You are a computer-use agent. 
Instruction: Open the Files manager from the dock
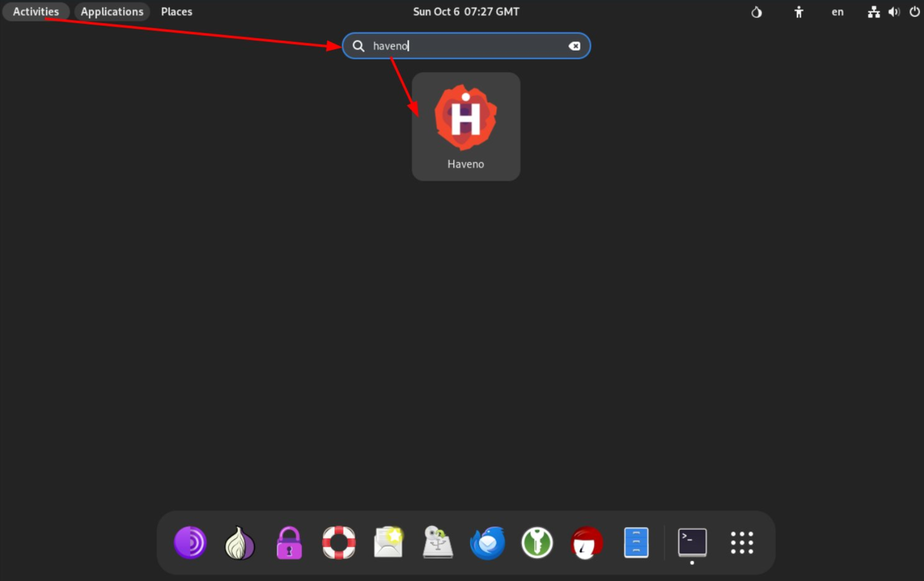click(636, 543)
